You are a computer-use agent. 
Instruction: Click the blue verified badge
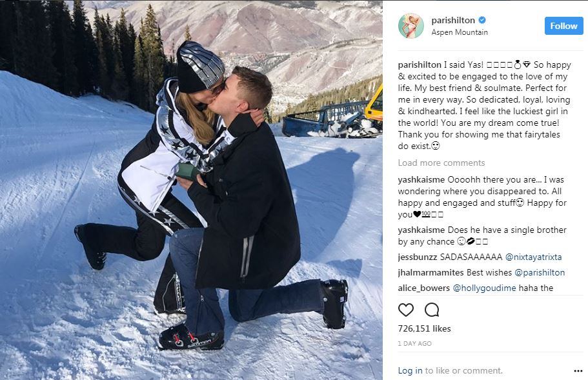(482, 20)
